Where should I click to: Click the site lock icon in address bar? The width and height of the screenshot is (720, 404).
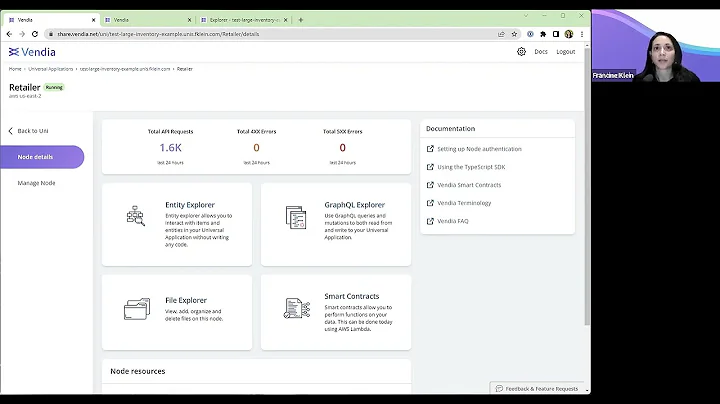(x=51, y=34)
